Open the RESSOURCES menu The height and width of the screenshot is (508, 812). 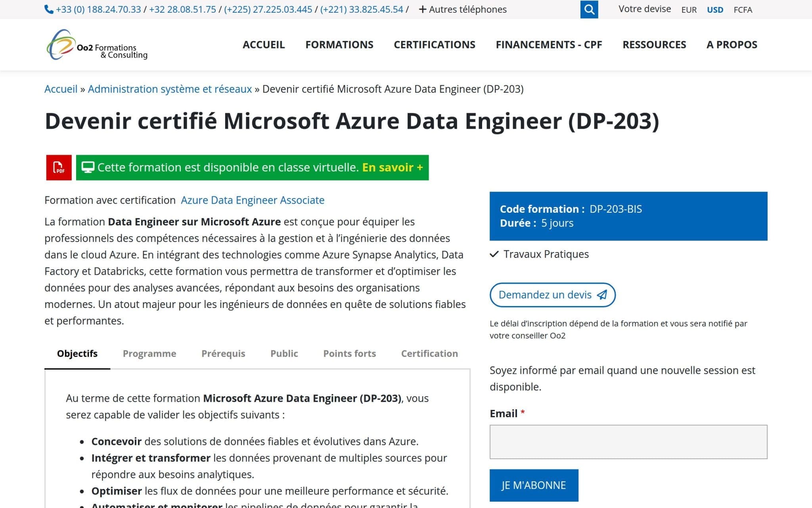(x=654, y=44)
